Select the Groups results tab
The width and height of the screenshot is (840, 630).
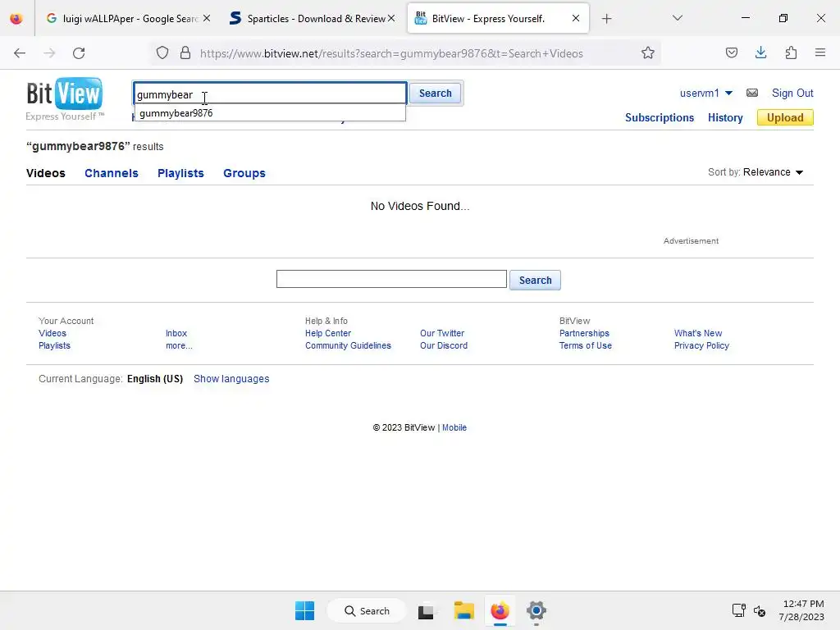click(244, 173)
